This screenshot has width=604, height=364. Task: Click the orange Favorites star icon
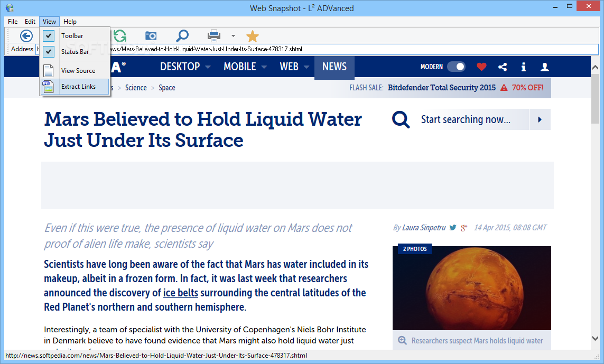click(x=252, y=36)
